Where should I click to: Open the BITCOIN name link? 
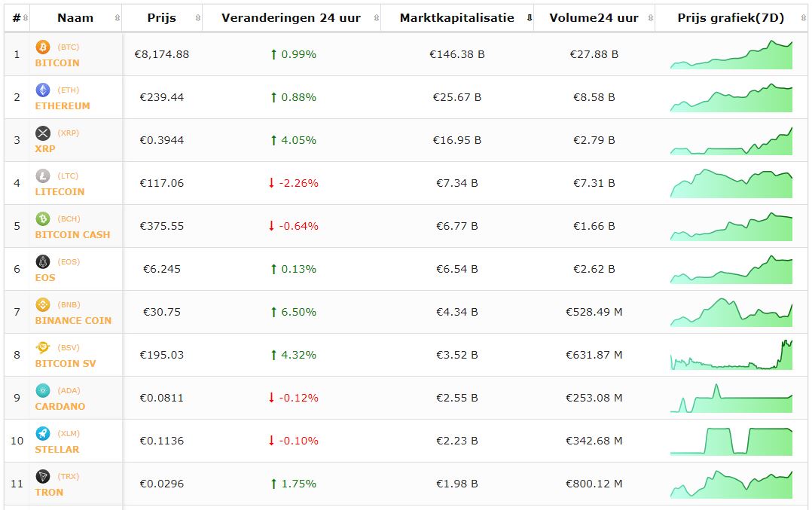[x=57, y=63]
